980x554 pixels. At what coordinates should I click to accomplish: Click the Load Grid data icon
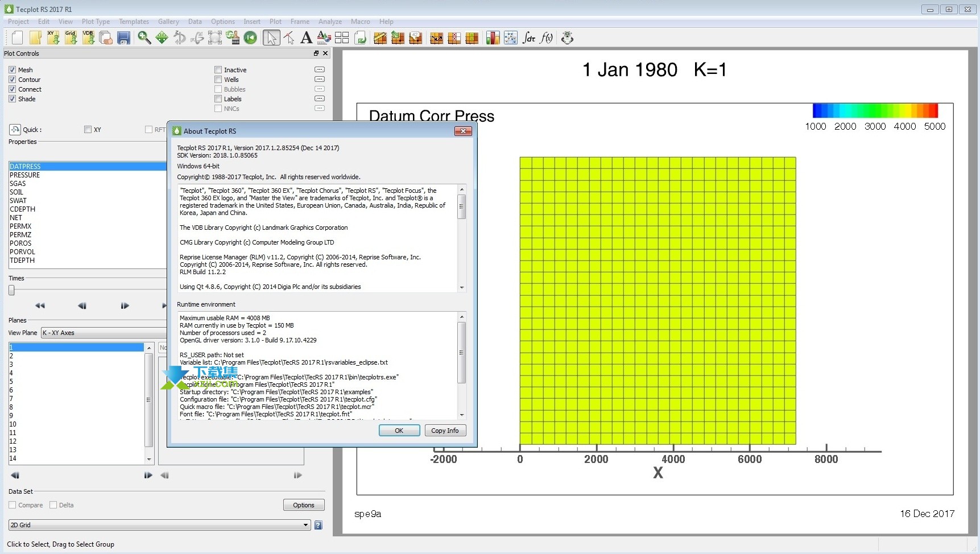click(71, 38)
